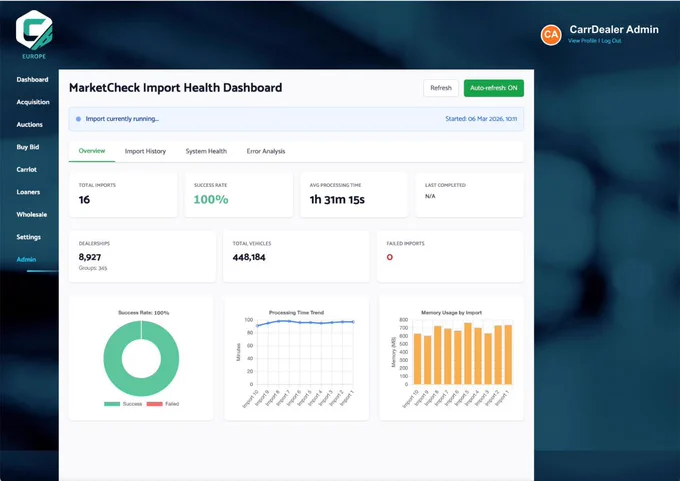Image resolution: width=680 pixels, height=481 pixels.
Task: Open the System Health tab
Action: (x=206, y=151)
